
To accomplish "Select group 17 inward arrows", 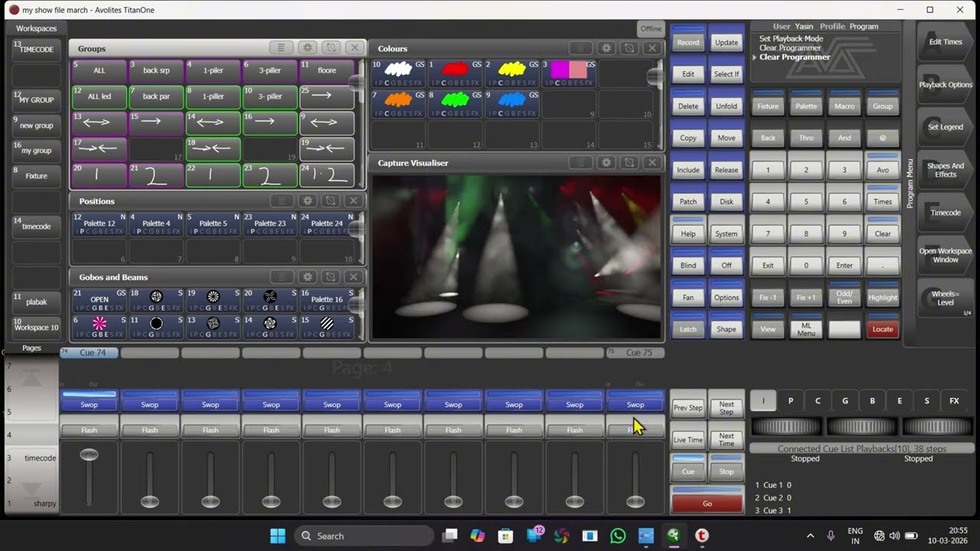I will [100, 148].
